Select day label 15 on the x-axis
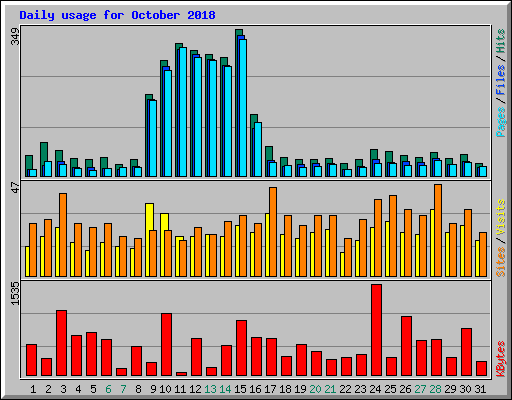 240,389
